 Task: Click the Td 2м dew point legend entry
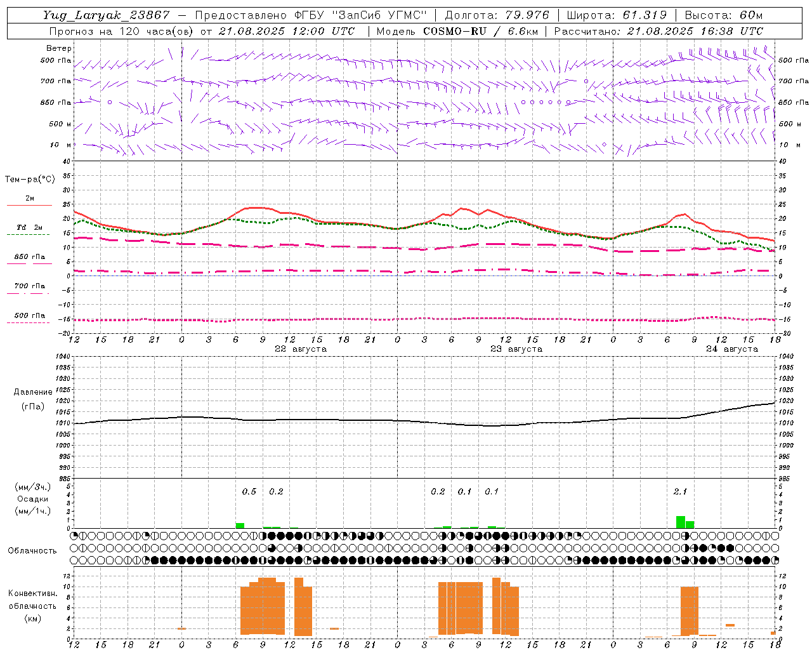tap(30, 227)
